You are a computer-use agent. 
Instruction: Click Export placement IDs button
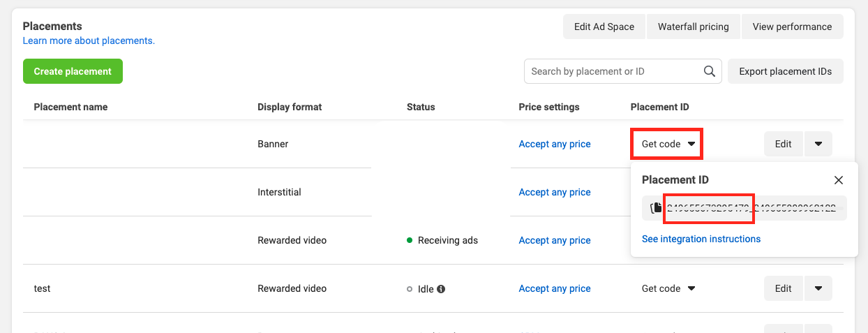point(785,71)
